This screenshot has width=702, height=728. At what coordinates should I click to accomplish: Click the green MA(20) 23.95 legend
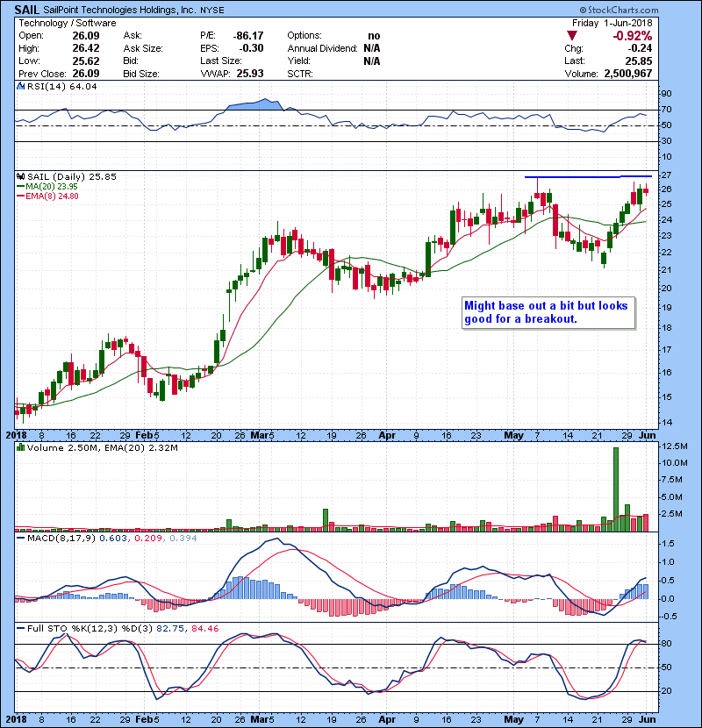tap(47, 186)
